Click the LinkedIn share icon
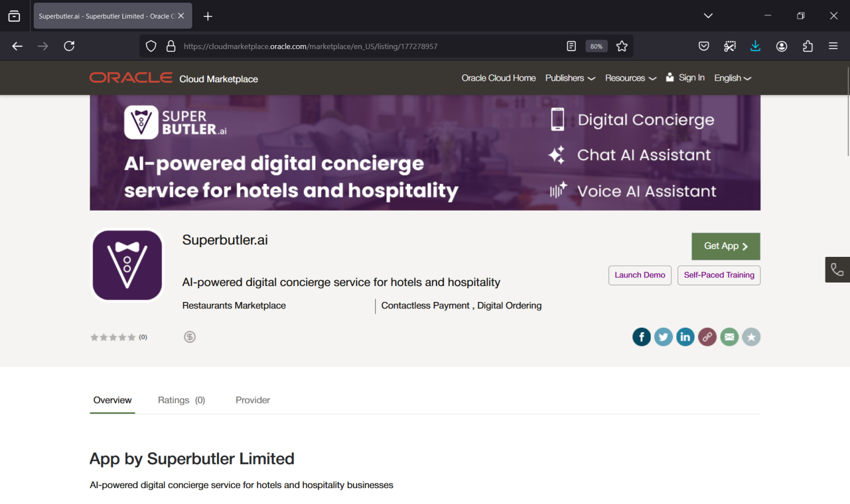Viewport: 850px width, 504px height. (685, 337)
